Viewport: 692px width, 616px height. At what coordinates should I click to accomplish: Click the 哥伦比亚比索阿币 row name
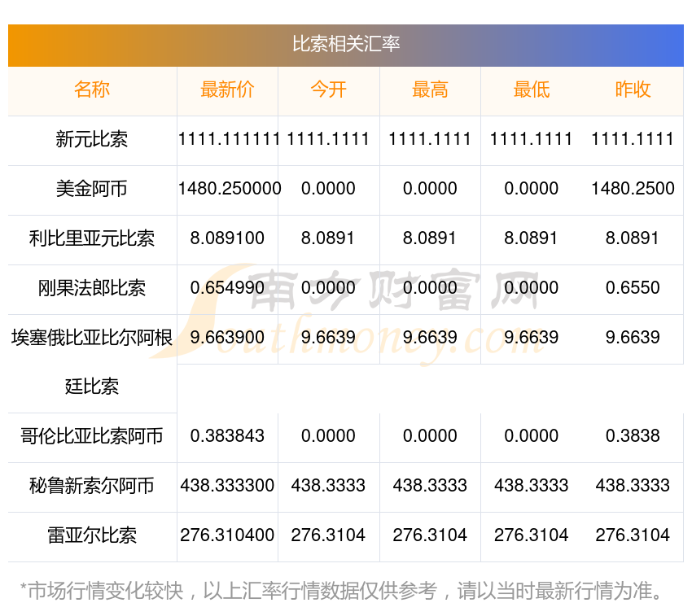(92, 436)
